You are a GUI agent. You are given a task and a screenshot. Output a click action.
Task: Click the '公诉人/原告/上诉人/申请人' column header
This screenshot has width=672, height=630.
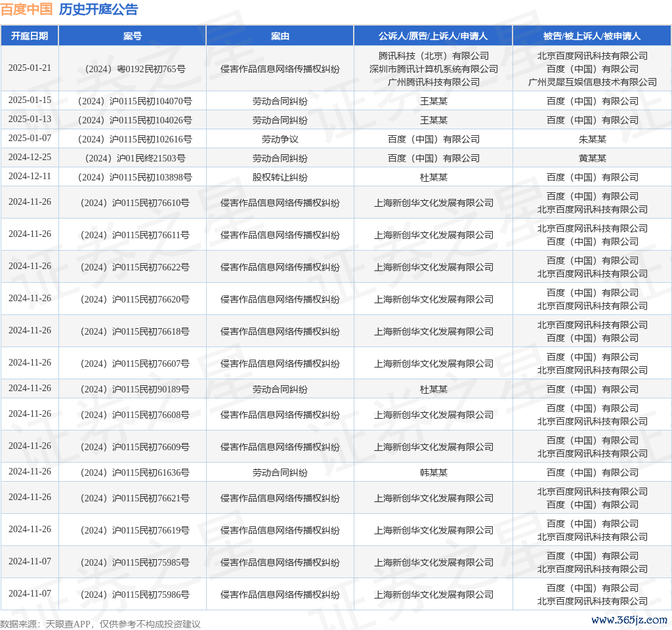pyautogui.click(x=433, y=36)
